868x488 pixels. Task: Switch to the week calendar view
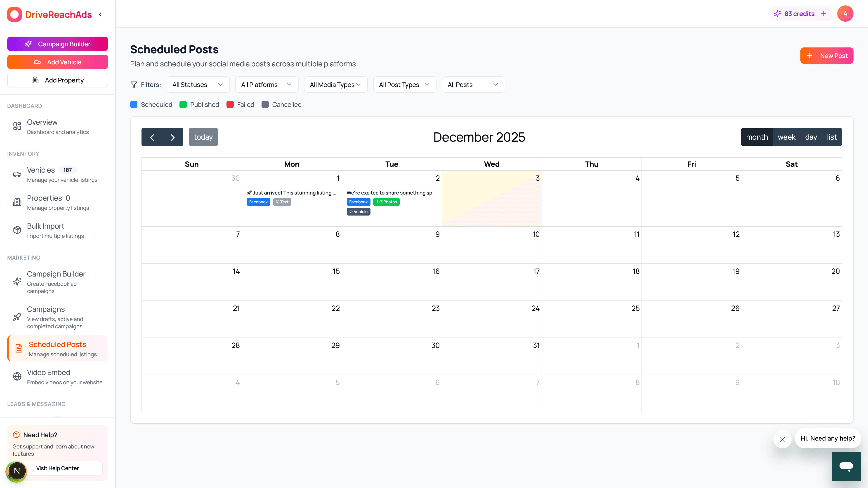pyautogui.click(x=786, y=137)
